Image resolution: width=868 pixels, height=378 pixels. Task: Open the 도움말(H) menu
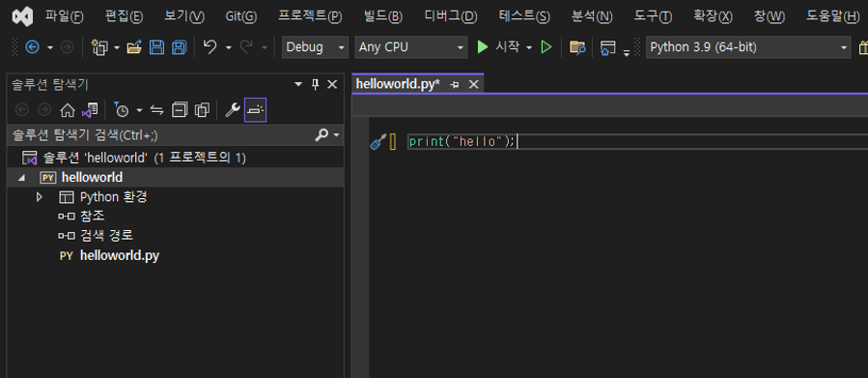832,16
